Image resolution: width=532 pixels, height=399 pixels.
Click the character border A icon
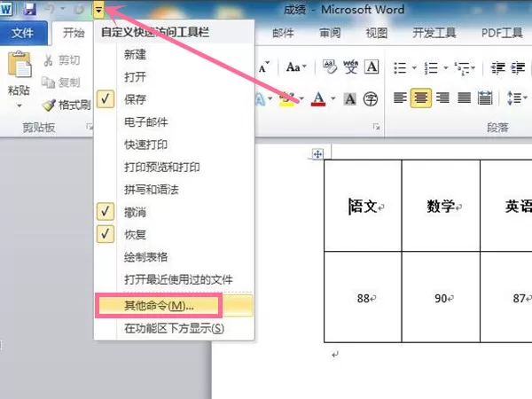point(372,66)
